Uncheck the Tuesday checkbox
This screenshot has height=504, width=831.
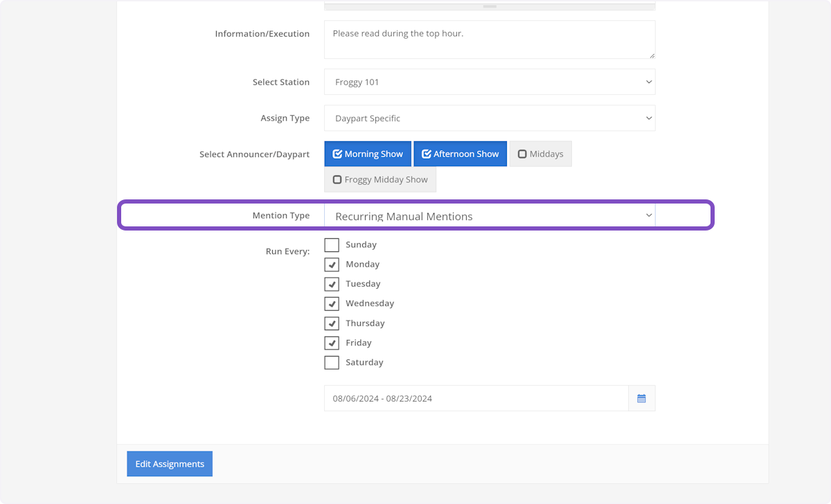332,284
